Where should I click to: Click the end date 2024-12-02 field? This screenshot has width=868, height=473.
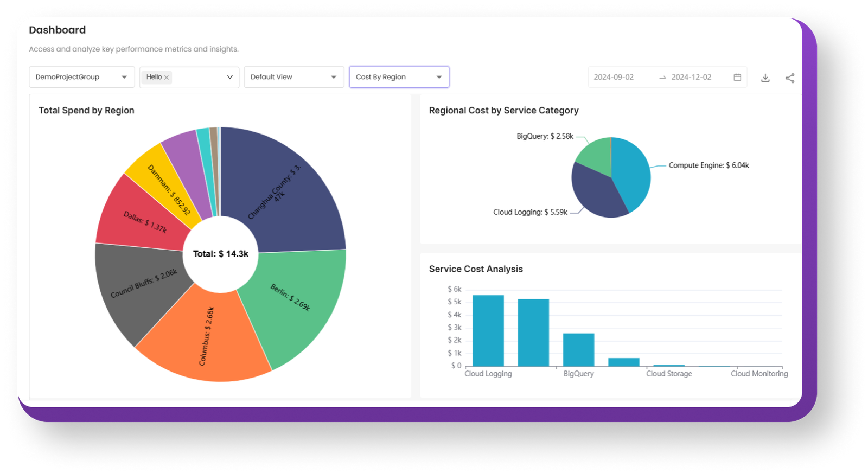(x=691, y=77)
